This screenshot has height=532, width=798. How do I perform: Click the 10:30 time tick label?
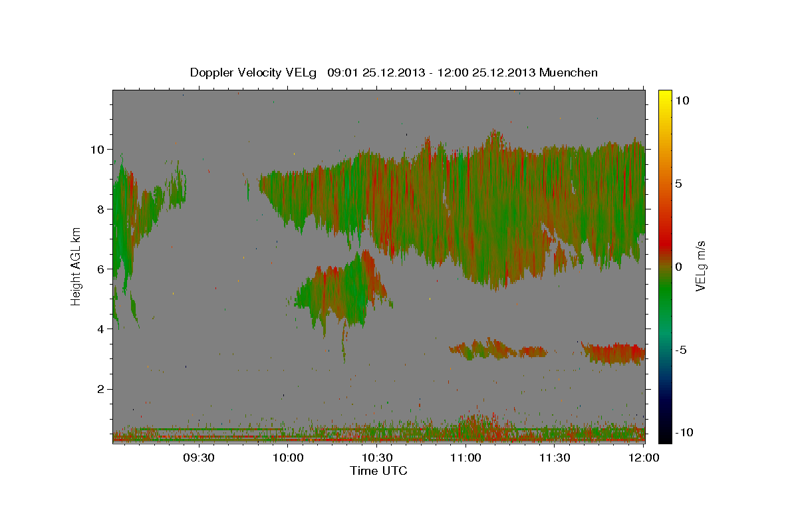click(x=376, y=458)
